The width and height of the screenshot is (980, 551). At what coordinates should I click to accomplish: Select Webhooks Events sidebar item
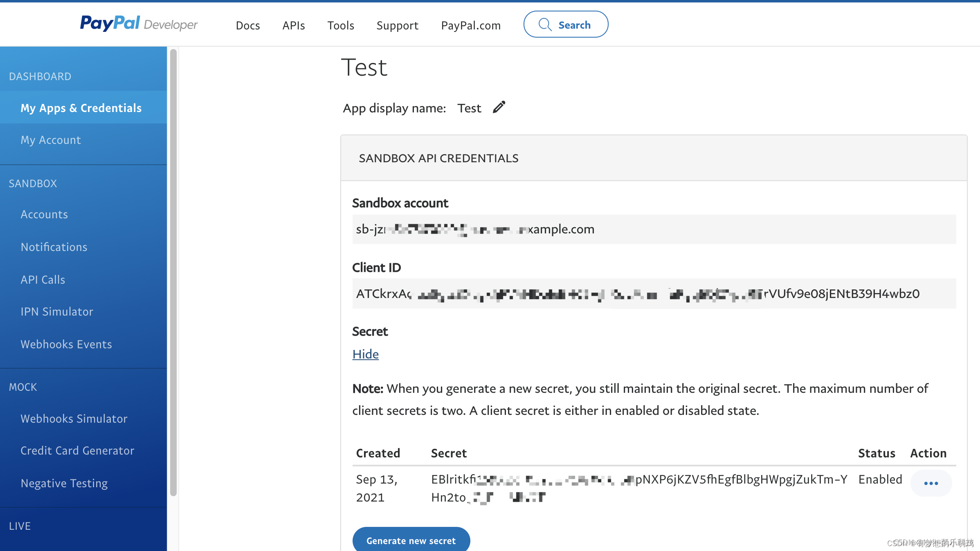tap(66, 344)
